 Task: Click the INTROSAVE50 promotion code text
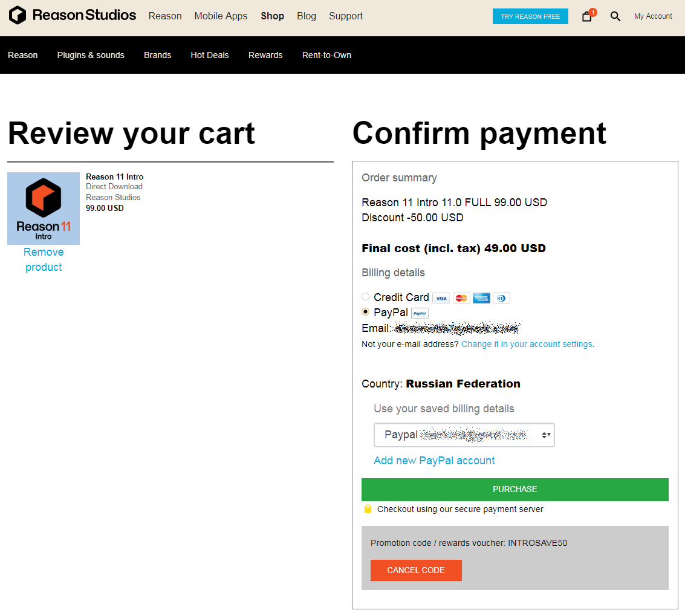537,543
